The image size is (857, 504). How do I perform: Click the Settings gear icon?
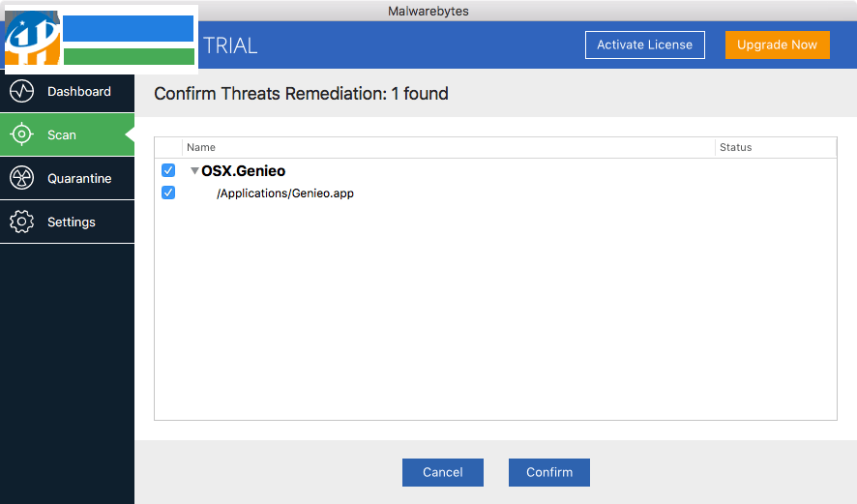[22, 222]
